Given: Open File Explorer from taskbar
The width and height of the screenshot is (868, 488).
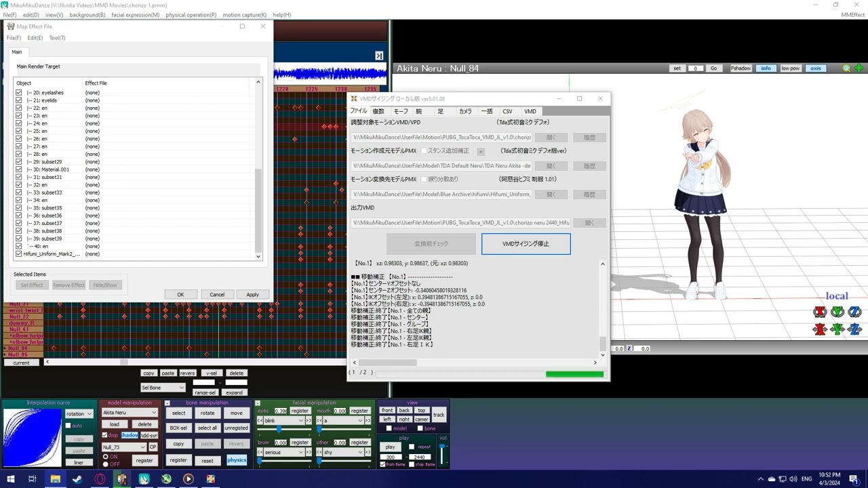Looking at the screenshot, I should tap(55, 479).
